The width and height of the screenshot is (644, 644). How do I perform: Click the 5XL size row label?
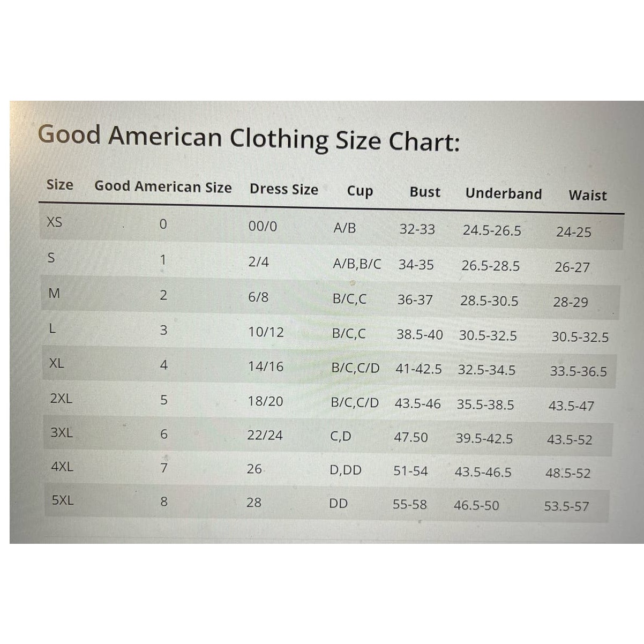point(63,500)
